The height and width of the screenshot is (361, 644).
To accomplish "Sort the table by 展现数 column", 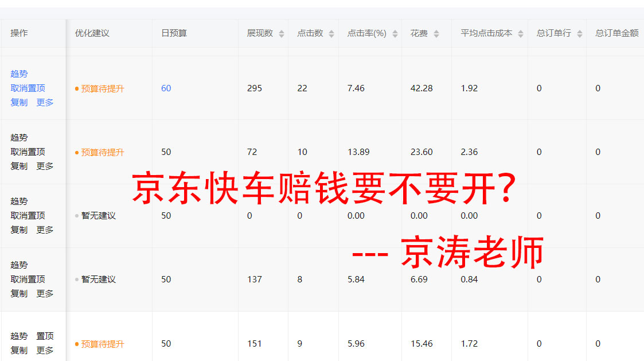I will tap(281, 33).
